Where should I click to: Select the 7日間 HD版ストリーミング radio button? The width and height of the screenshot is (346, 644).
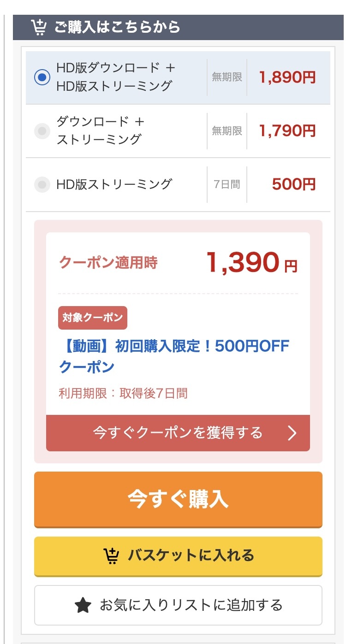[x=42, y=184]
